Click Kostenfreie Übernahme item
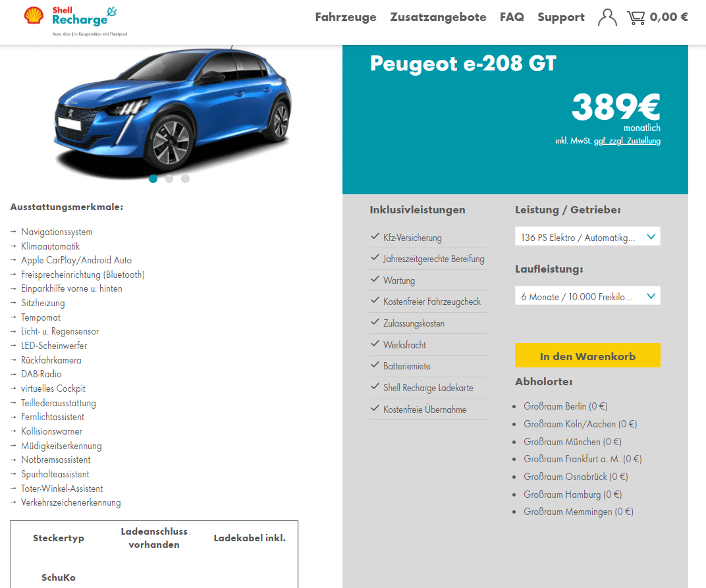Screen dimensions: 706x588 [425, 410]
